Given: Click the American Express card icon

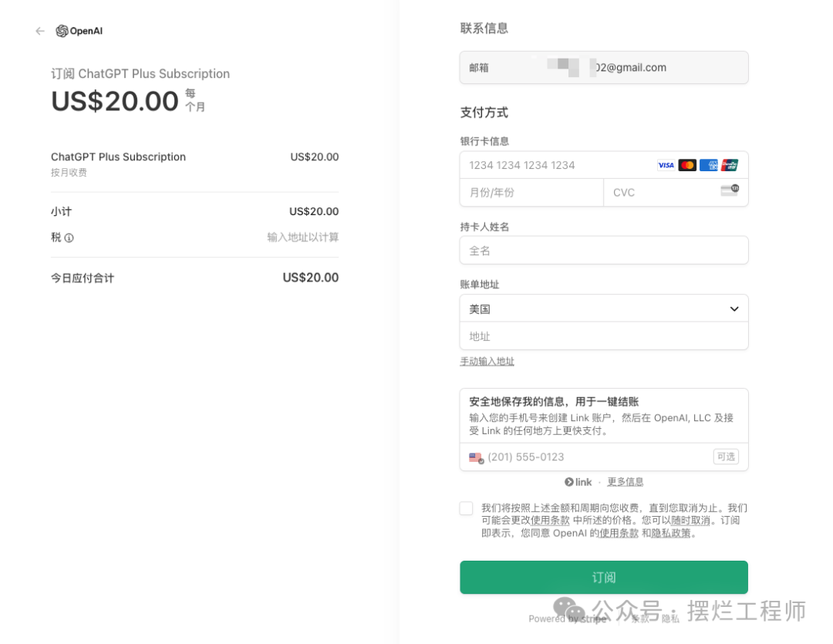Looking at the screenshot, I should pyautogui.click(x=708, y=165).
